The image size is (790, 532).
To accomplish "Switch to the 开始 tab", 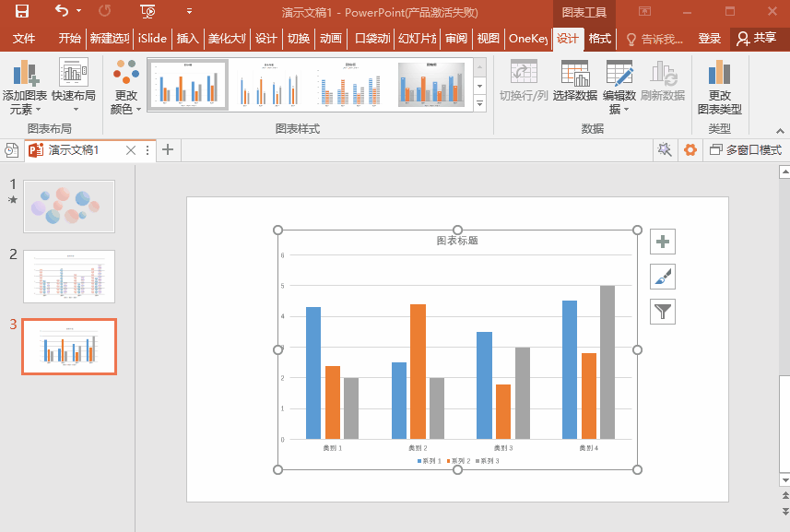I will 69,39.
